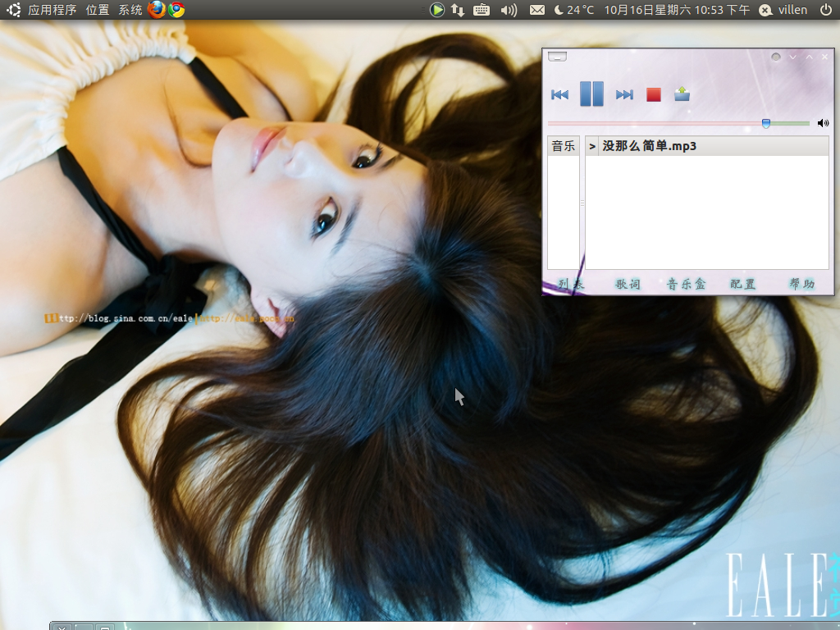Stop playback with the red square

654,95
